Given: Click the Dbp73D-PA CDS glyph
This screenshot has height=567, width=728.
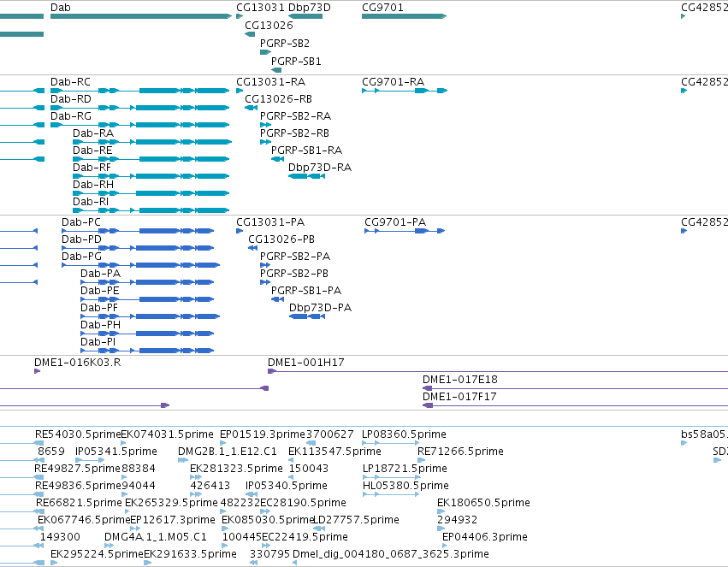Looking at the screenshot, I should tap(307, 316).
